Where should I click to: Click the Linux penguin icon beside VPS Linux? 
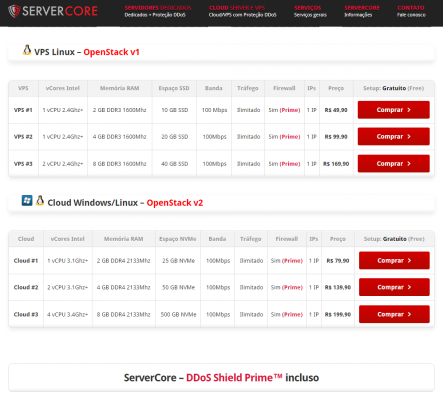(27, 50)
